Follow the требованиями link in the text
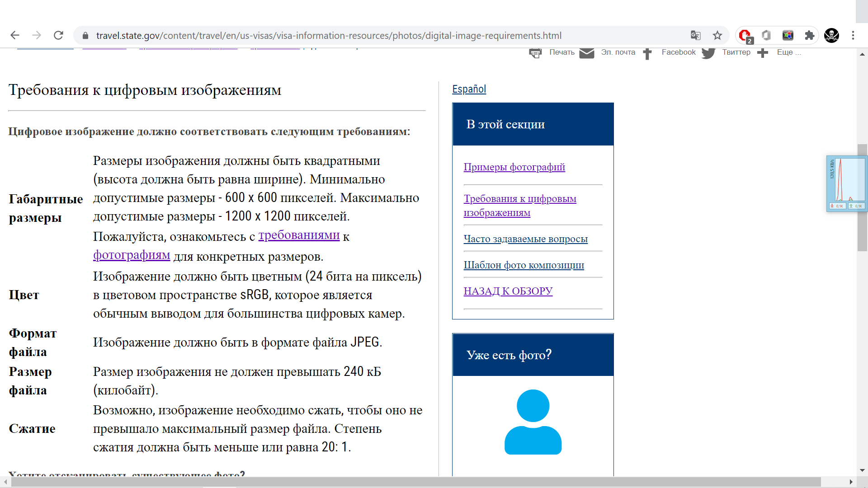 [299, 235]
